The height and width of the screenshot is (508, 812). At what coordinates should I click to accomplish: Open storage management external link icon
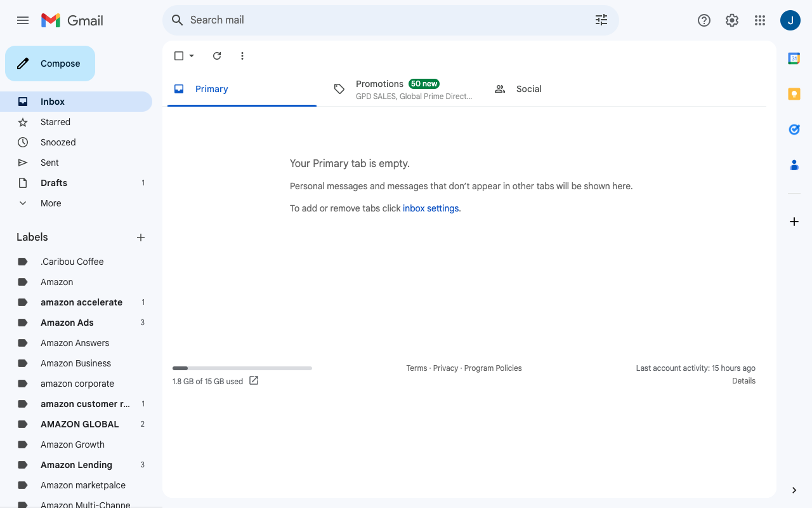254,380
